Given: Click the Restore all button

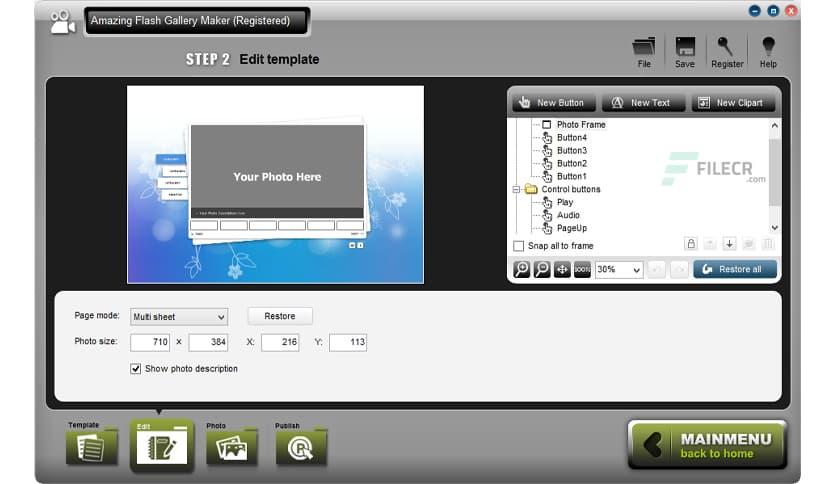Looking at the screenshot, I should pyautogui.click(x=735, y=269).
